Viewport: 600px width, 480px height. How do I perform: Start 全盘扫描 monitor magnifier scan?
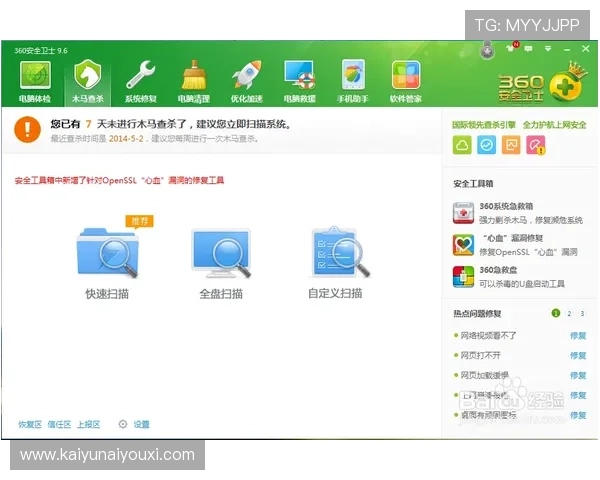pyautogui.click(x=222, y=253)
